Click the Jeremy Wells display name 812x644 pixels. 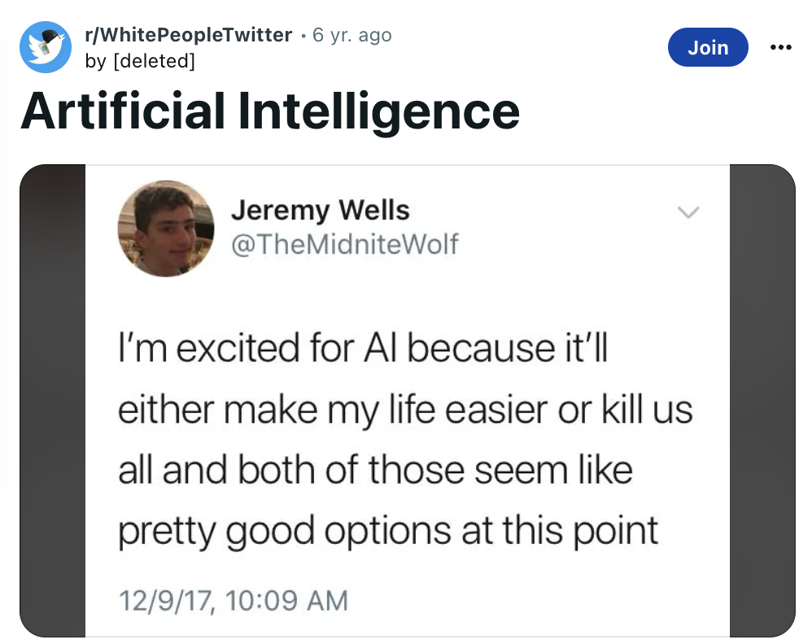point(321,210)
